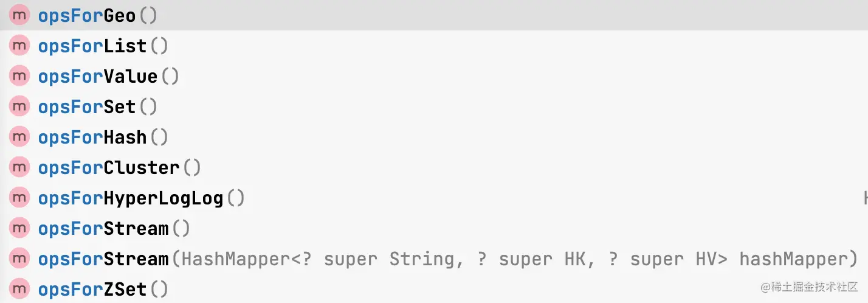This screenshot has height=303, width=868.
Task: Click the method icon next to opsForHyperLogLog()
Action: [x=19, y=198]
